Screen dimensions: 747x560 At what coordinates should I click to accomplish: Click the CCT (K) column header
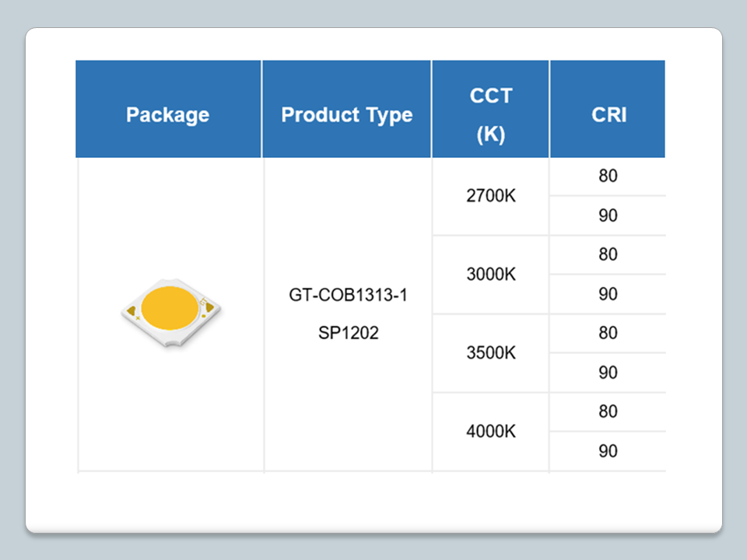click(x=491, y=114)
